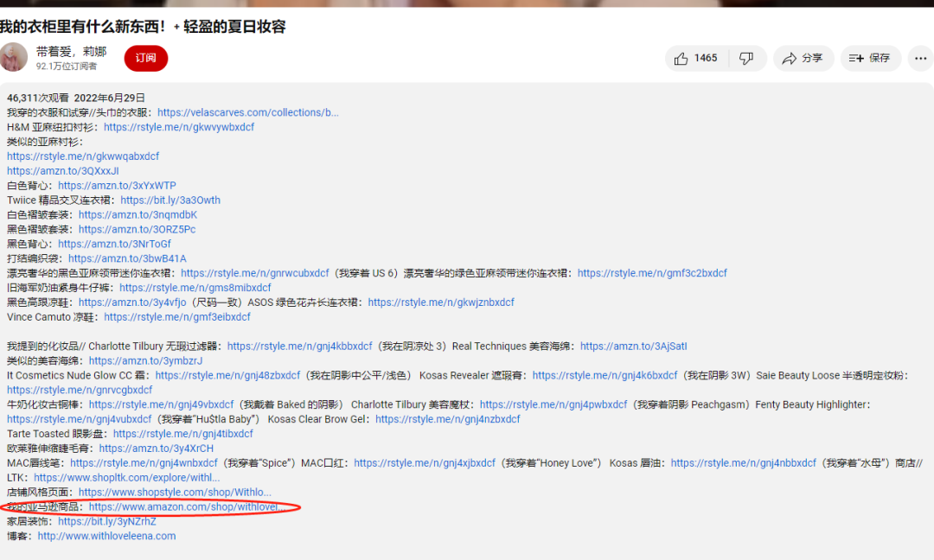Open Charlotte Tilbury beauty wand link gnj4pwbxdcf
Screen dimensions: 934x560
point(553,404)
